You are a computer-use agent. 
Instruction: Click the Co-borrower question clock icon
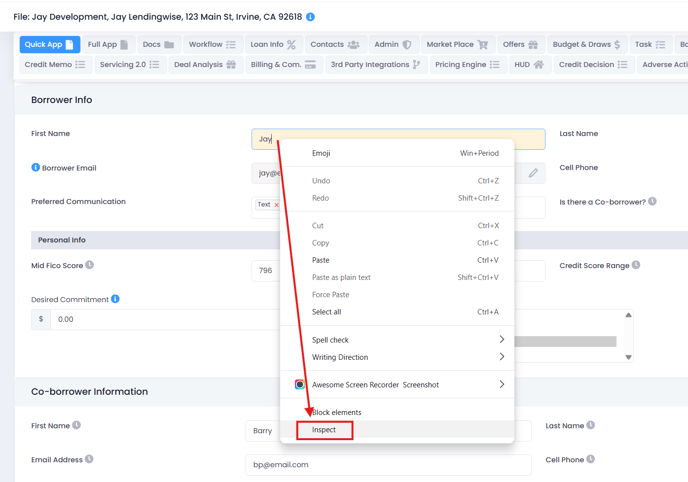pyautogui.click(x=652, y=201)
